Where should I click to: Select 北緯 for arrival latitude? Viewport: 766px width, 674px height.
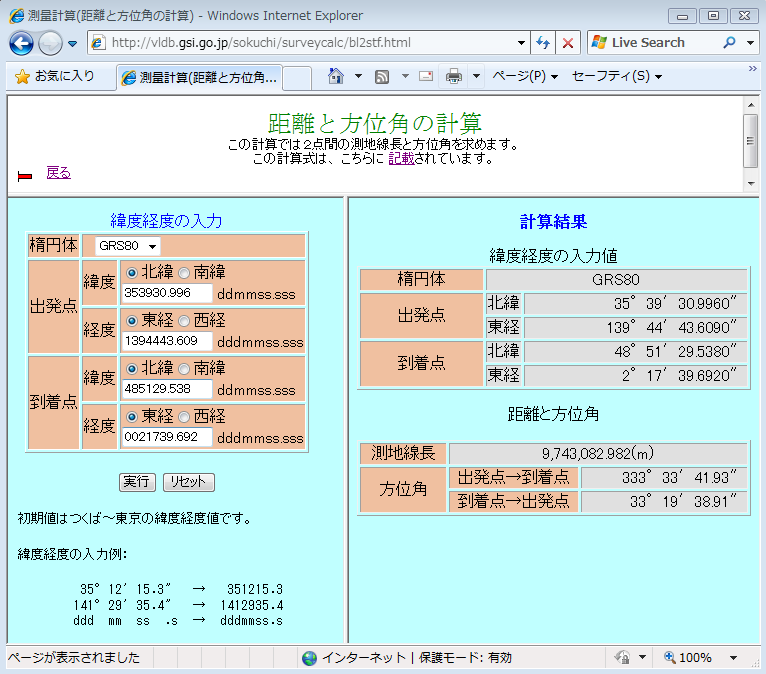[x=131, y=369]
